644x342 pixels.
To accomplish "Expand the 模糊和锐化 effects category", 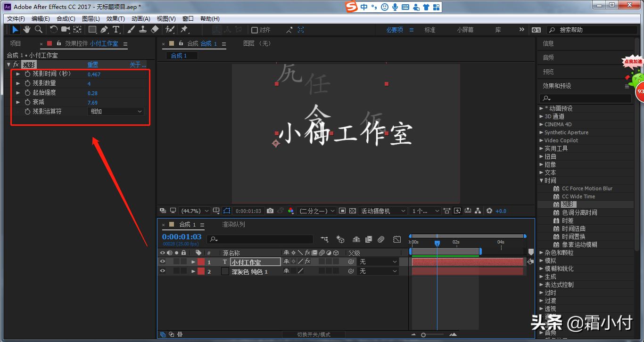I will click(541, 269).
